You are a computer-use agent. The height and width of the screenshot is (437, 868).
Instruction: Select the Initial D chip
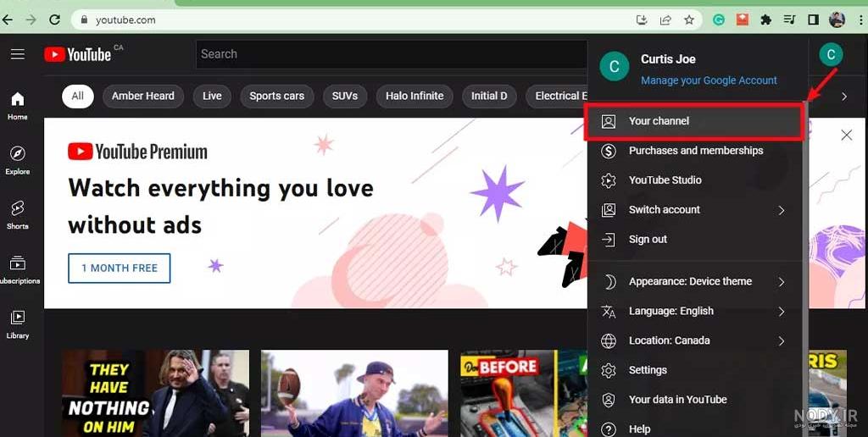tap(489, 97)
